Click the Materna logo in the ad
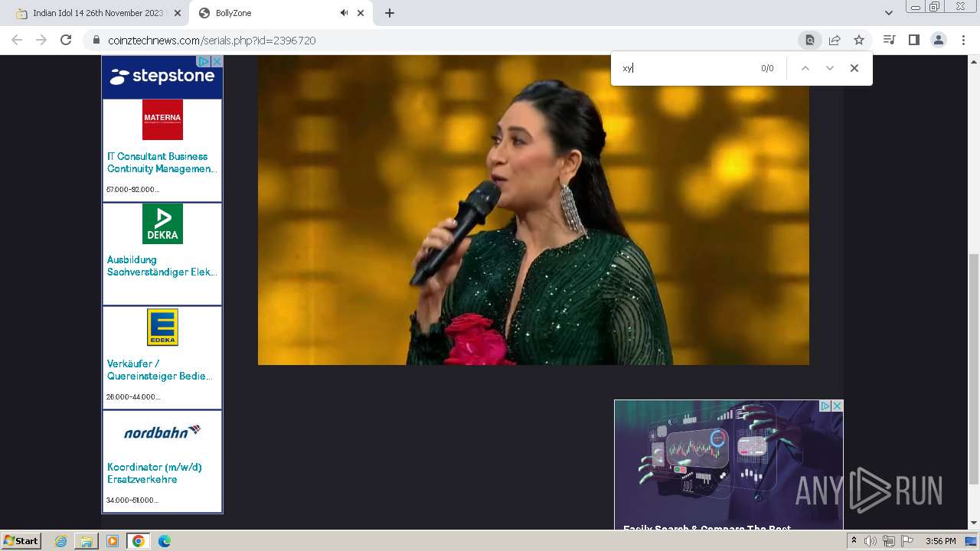980x551 pixels. 162,120
